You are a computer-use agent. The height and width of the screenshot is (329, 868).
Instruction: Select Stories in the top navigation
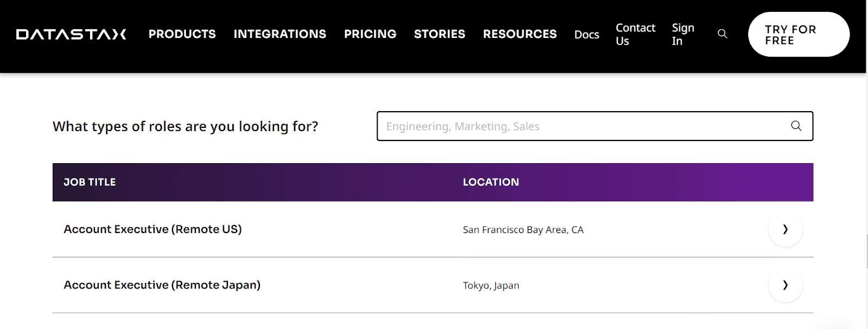439,34
